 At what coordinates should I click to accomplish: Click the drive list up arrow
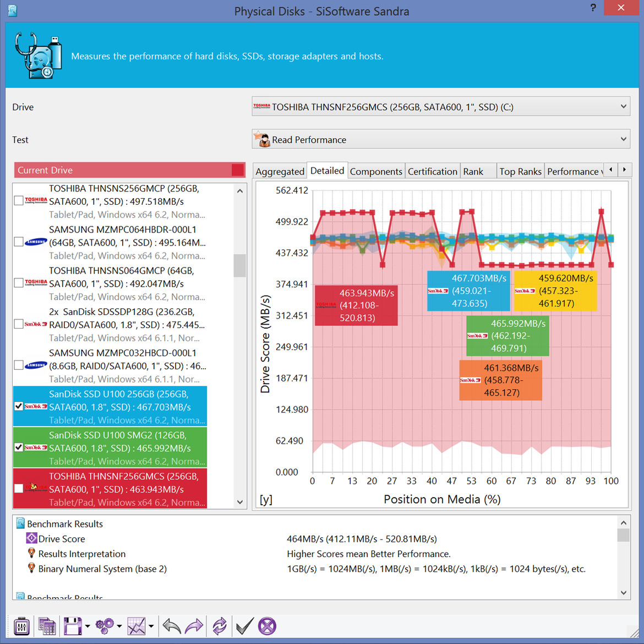click(241, 191)
